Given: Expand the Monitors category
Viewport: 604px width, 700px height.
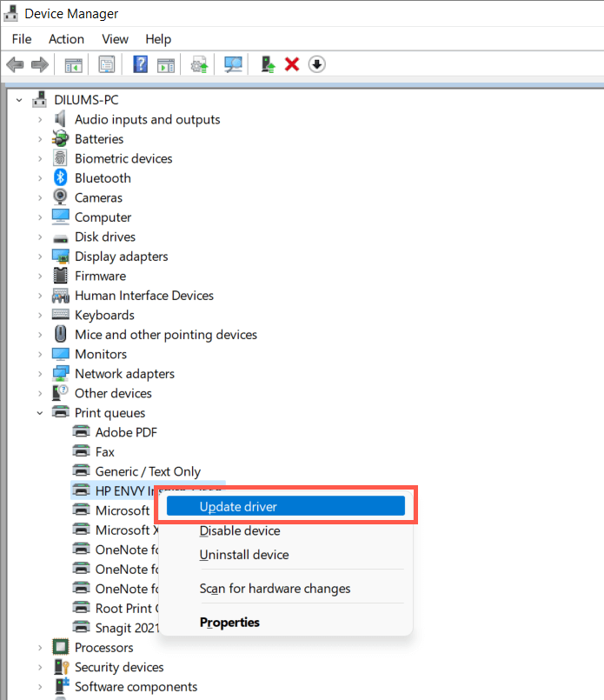Looking at the screenshot, I should (40, 354).
